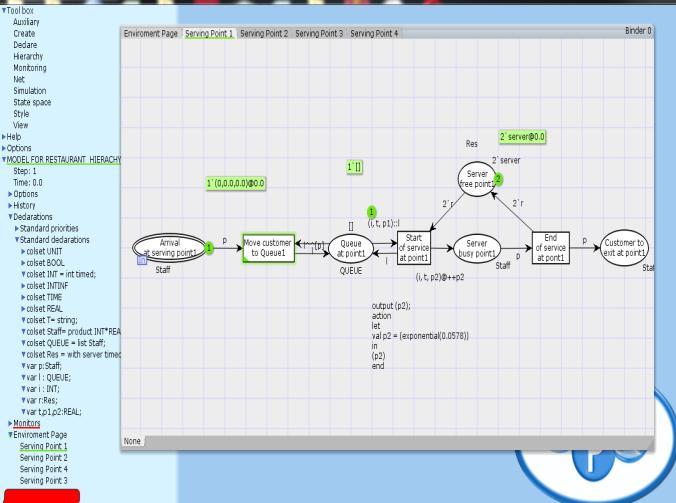
Task: Click the Time: 0.0 entry
Action: (x=28, y=183)
